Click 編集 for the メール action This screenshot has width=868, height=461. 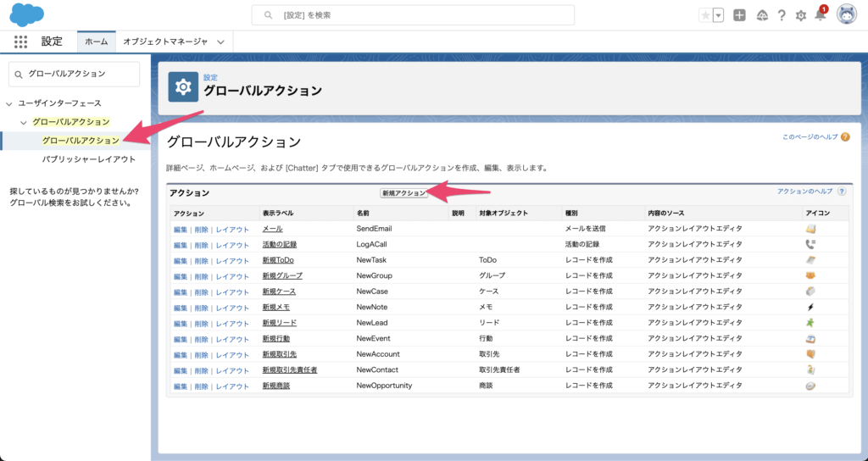click(x=181, y=230)
